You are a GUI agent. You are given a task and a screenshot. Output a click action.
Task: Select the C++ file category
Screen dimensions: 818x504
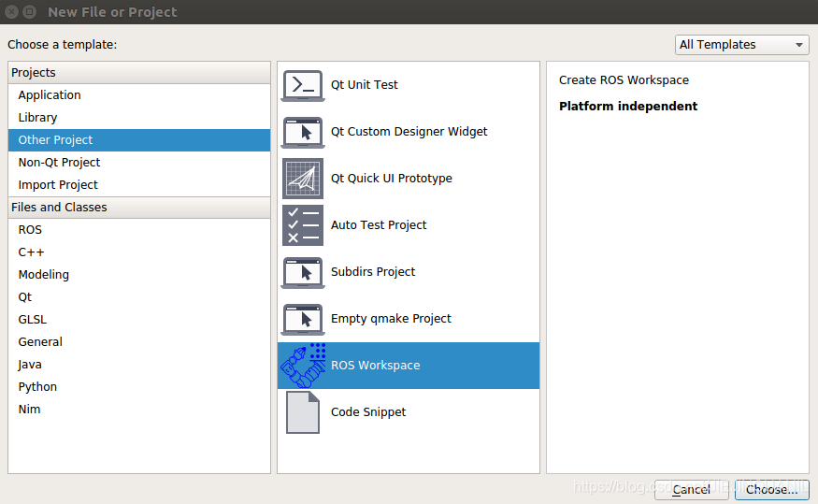[x=139, y=252]
